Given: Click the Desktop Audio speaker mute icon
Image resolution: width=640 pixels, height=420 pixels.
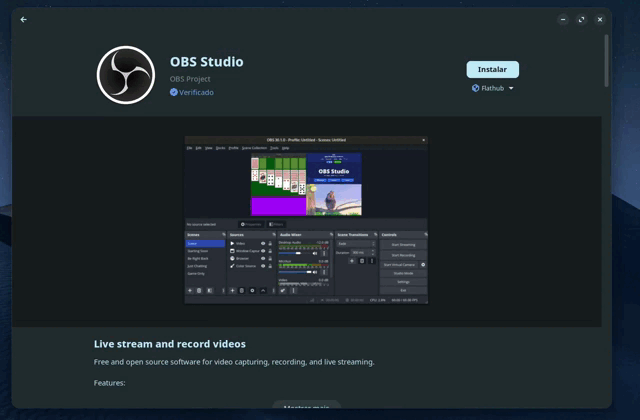Looking at the screenshot, I should coord(315,253).
